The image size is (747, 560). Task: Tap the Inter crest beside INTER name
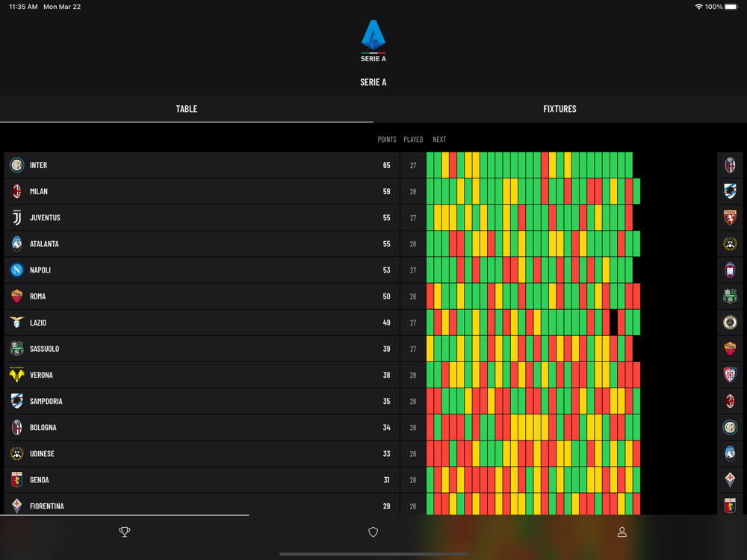click(x=16, y=165)
